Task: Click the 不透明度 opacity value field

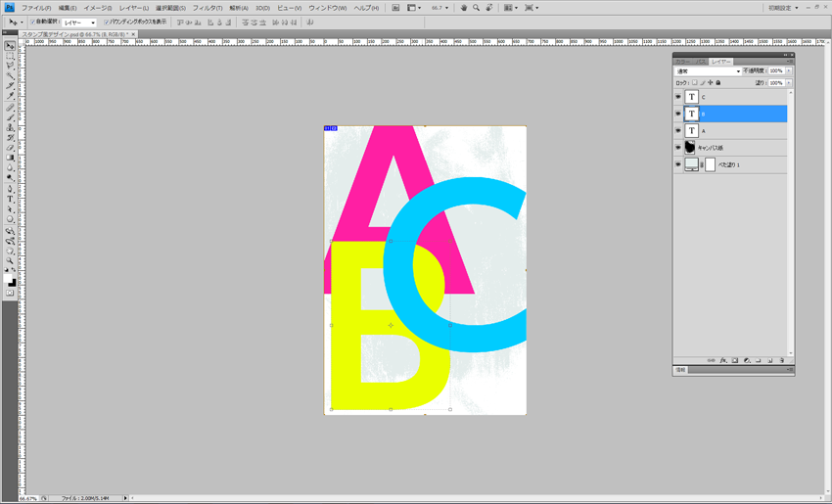Action: tap(775, 71)
